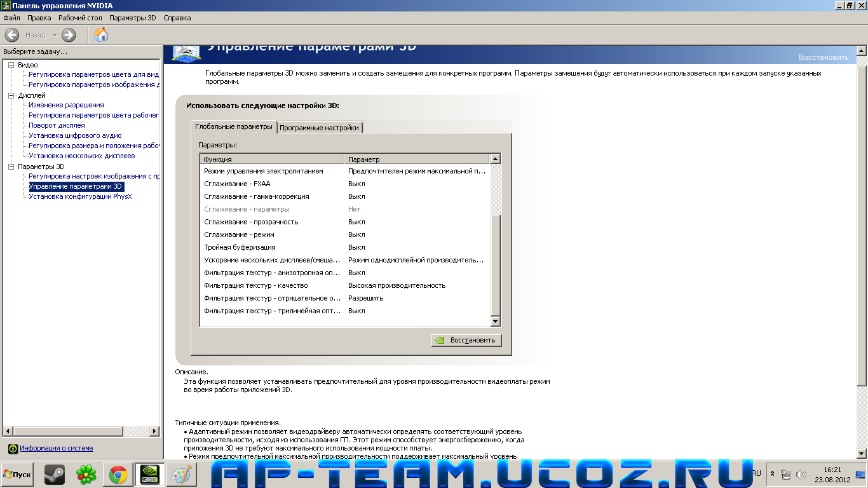The height and width of the screenshot is (488, 868).
Task: Click task tree horizontal scroll left arrow
Action: [8, 431]
